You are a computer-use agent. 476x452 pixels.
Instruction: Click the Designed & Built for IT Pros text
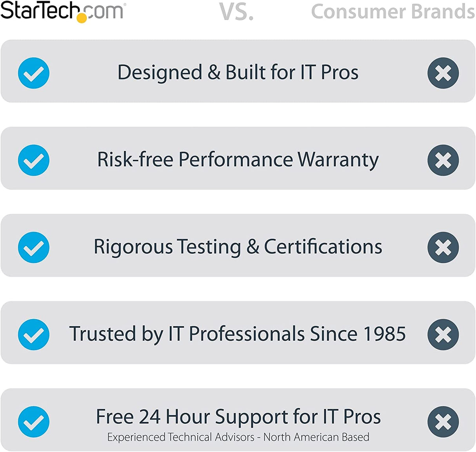pos(238,73)
